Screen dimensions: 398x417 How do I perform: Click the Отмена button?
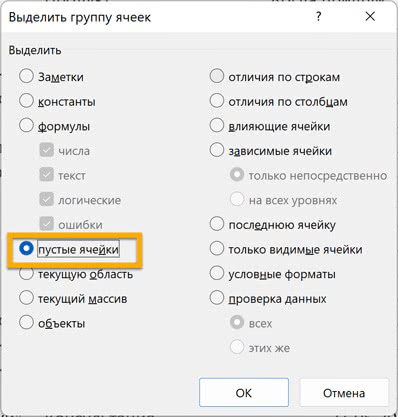pos(344,393)
